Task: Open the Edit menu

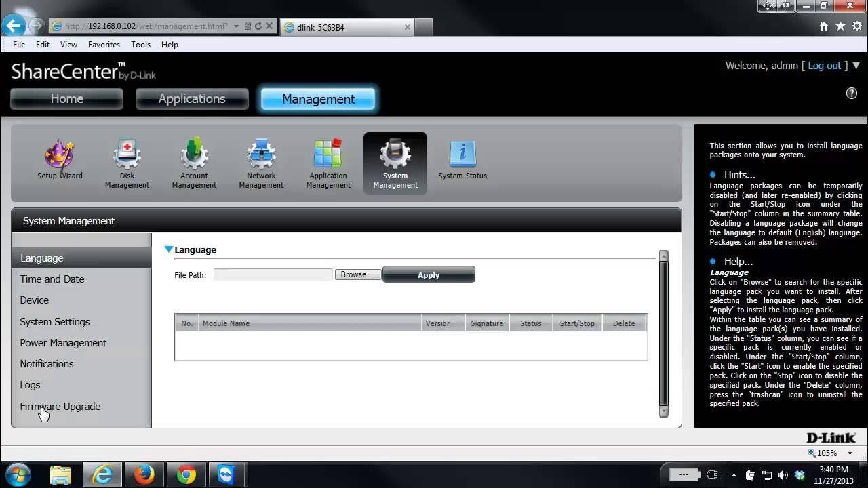Action: pyautogui.click(x=43, y=45)
